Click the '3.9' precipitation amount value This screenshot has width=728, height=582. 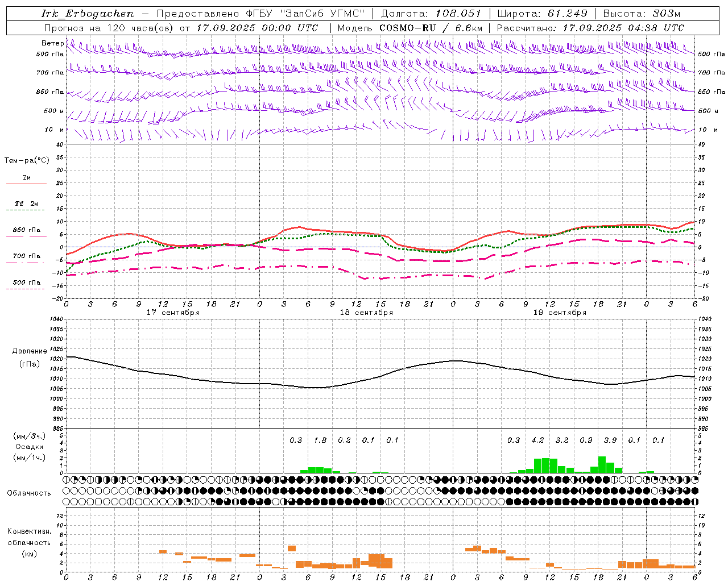pyautogui.click(x=610, y=440)
